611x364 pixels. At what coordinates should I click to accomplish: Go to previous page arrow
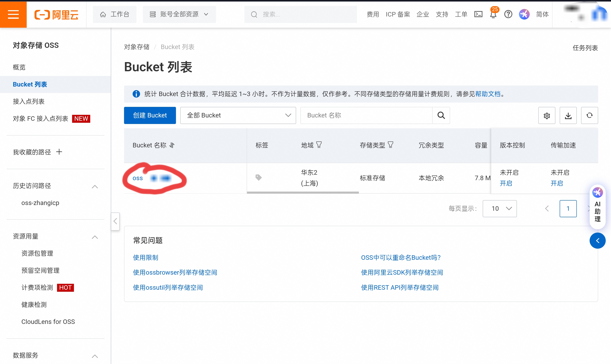[547, 209]
